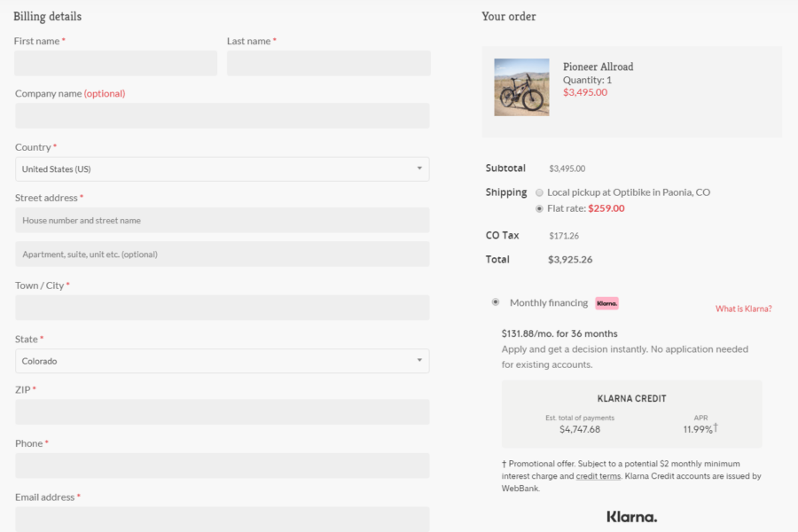Select Local pickup at Optibike in Paonia
Image resolution: width=798 pixels, height=532 pixels.
point(538,192)
